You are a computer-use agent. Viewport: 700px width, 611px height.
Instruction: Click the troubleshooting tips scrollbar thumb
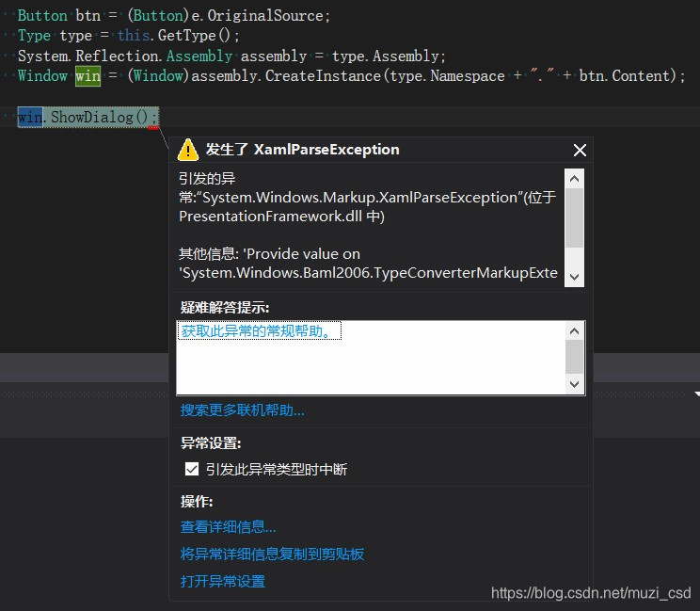coord(575,357)
